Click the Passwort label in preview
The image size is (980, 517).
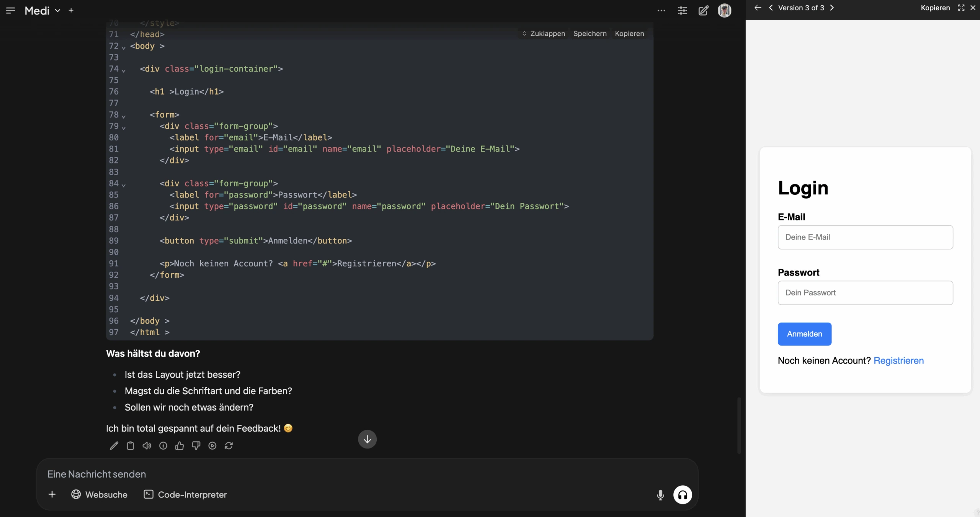pos(798,272)
